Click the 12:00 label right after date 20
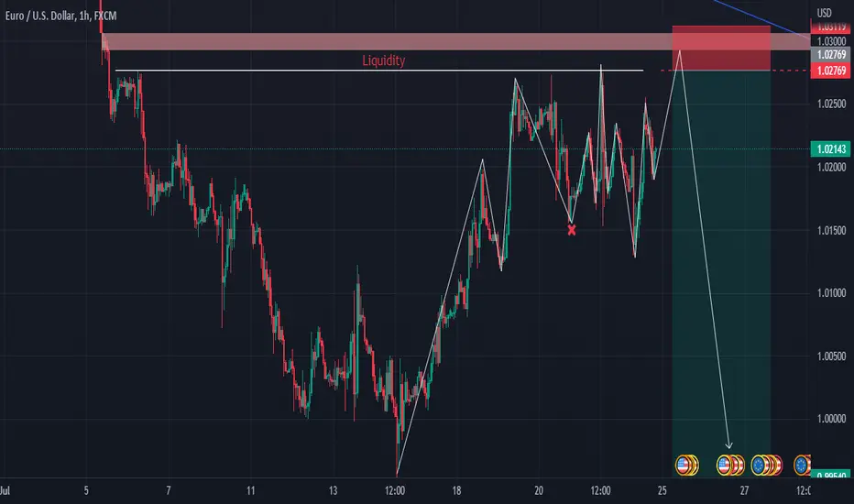Viewport: 854px width, 504px height. (601, 491)
